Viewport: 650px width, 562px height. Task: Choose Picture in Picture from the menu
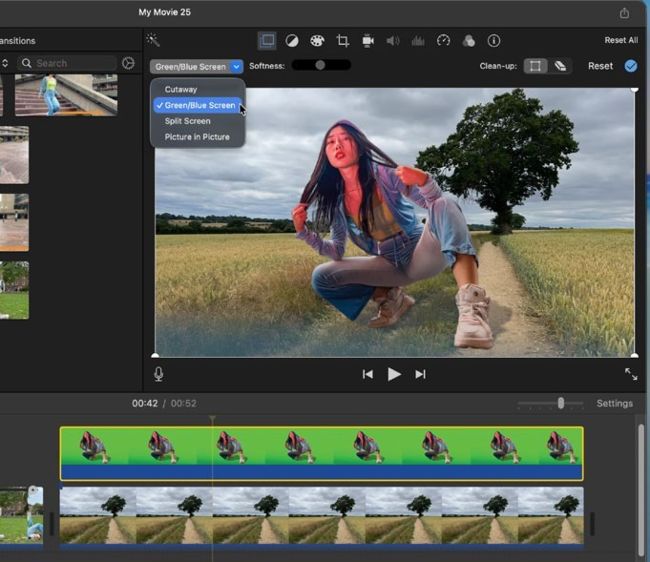197,137
